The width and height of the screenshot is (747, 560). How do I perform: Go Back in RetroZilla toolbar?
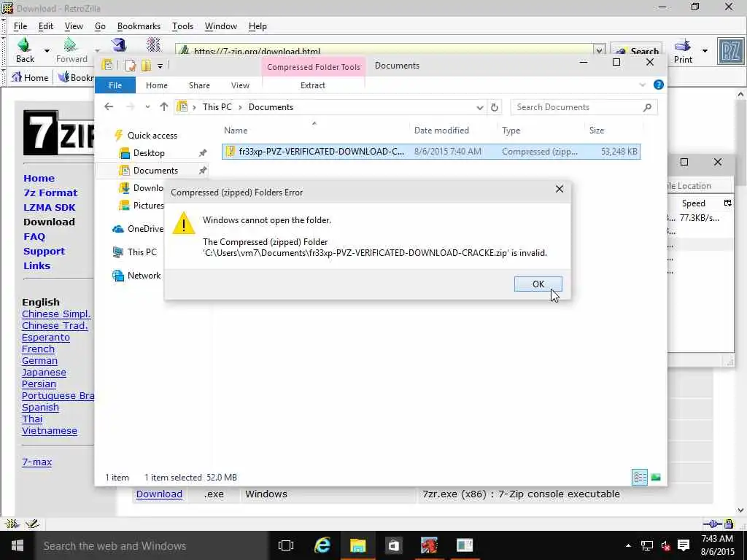click(x=25, y=50)
